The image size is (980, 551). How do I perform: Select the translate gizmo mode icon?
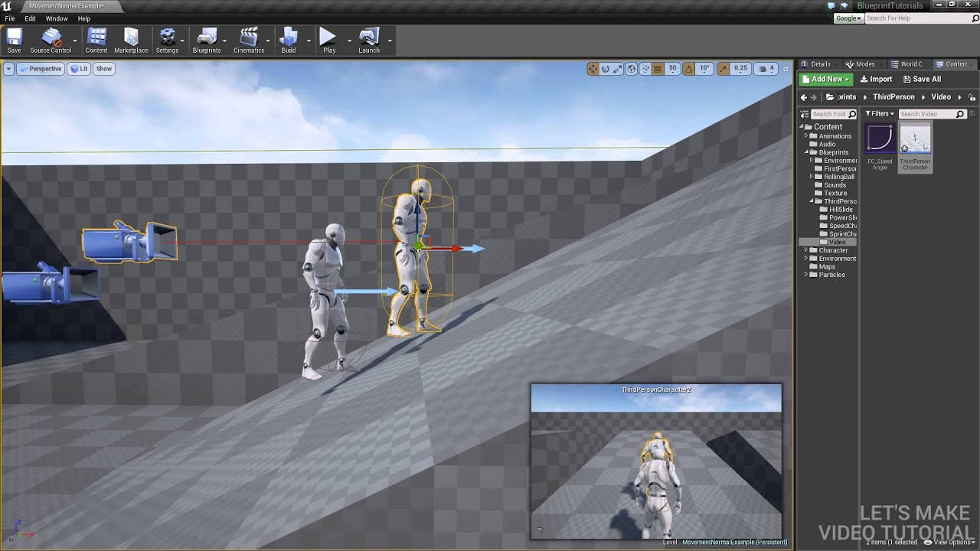[593, 69]
